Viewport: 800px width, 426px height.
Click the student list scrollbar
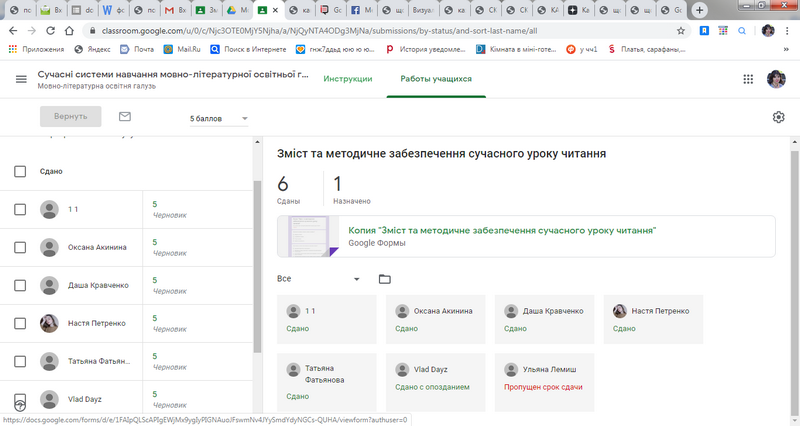pos(258,260)
